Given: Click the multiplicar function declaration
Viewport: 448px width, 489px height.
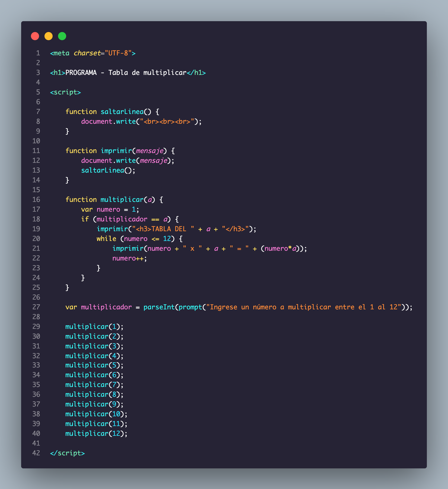Looking at the screenshot, I should (x=114, y=200).
